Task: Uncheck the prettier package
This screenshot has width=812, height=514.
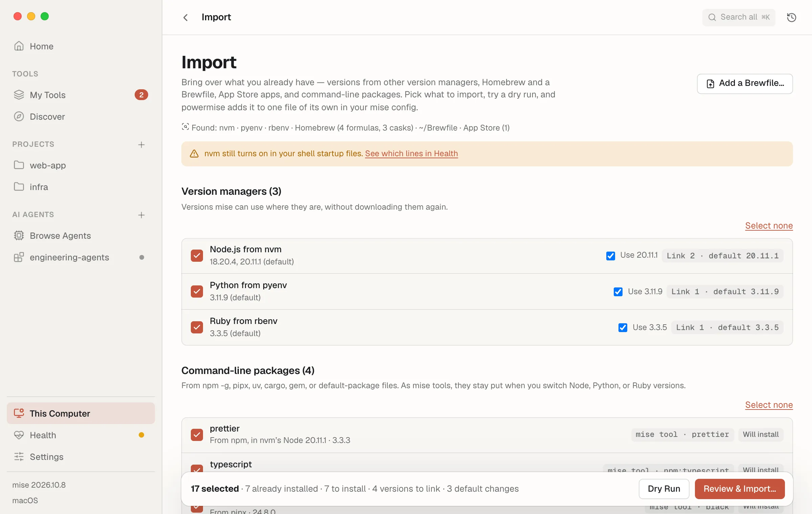Action: [197, 435]
